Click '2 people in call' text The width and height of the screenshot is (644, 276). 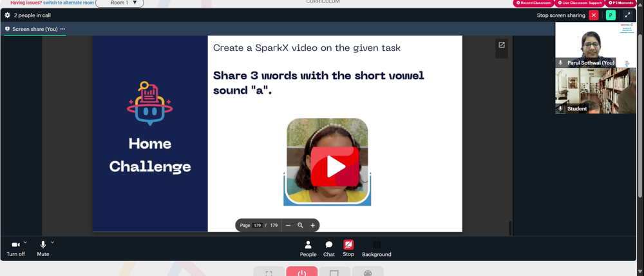point(32,15)
